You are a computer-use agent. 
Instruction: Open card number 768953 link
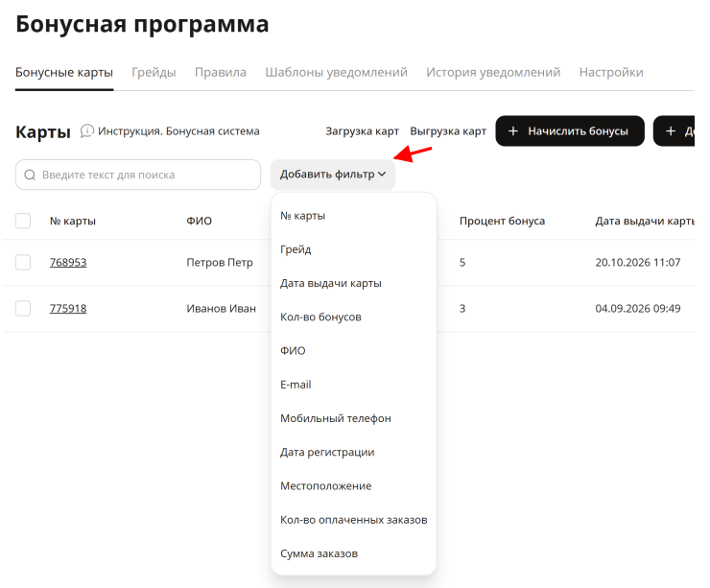68,263
